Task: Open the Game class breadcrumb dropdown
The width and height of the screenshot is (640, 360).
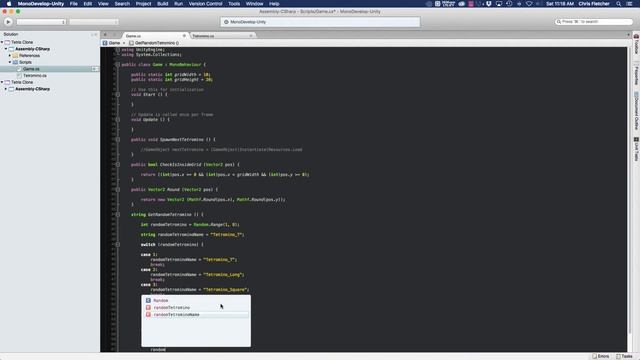Action: [x=114, y=43]
